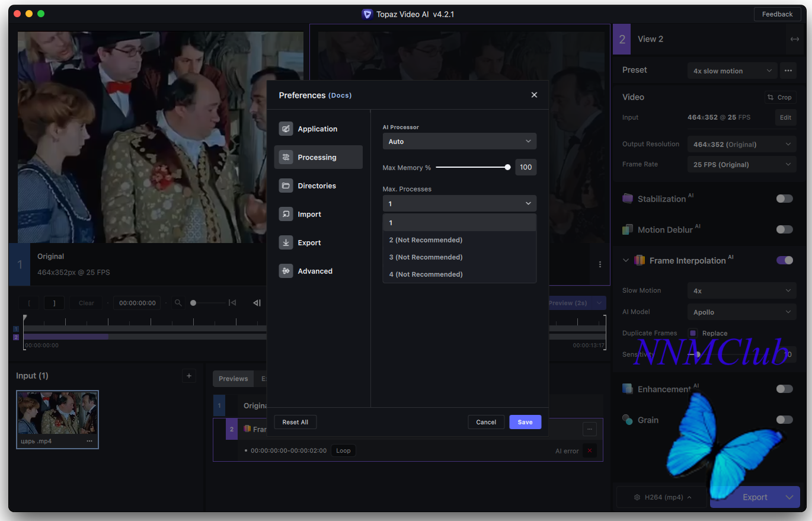Viewport: 812px width, 521px height.
Task: Open the AI Model Apollo dropdown
Action: pos(741,312)
